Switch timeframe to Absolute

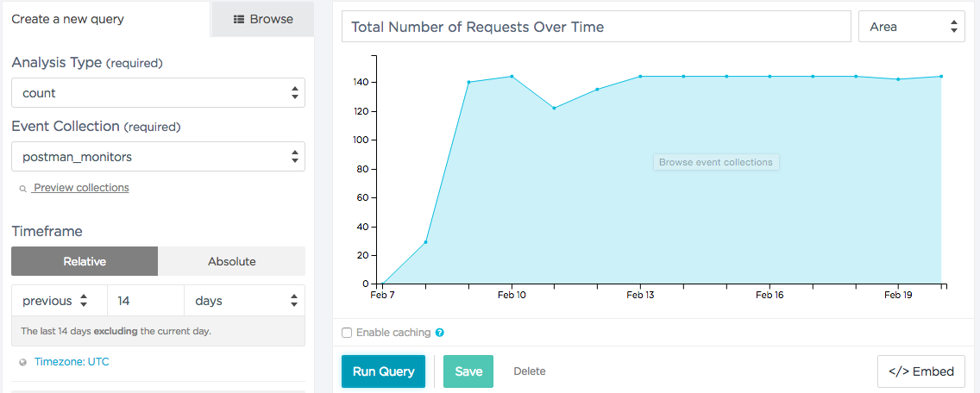231,261
